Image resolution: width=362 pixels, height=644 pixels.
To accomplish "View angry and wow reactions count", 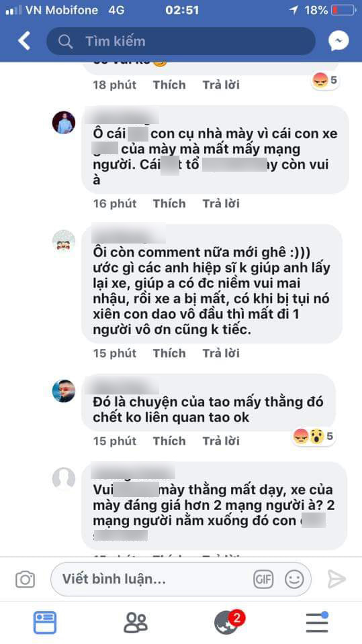I will pyautogui.click(x=314, y=437).
